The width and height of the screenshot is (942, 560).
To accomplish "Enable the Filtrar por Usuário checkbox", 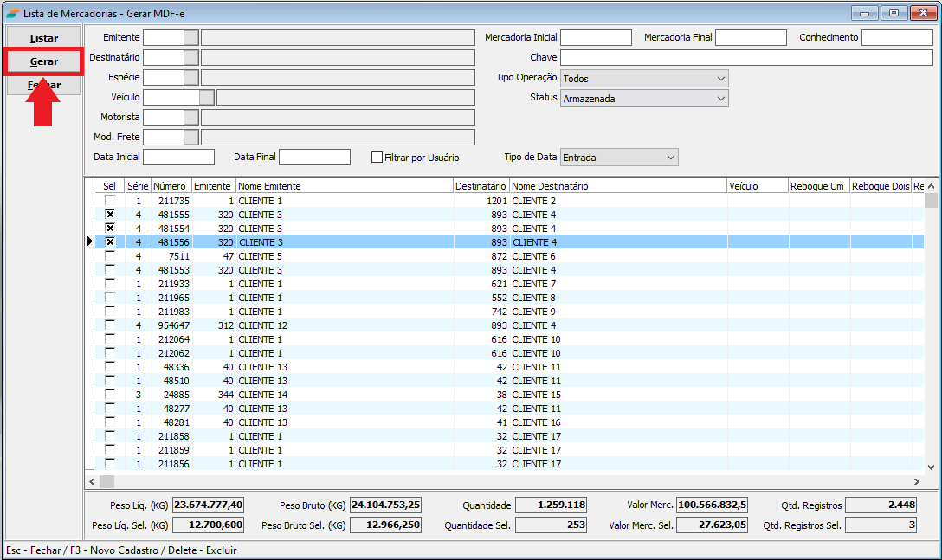I will point(377,158).
